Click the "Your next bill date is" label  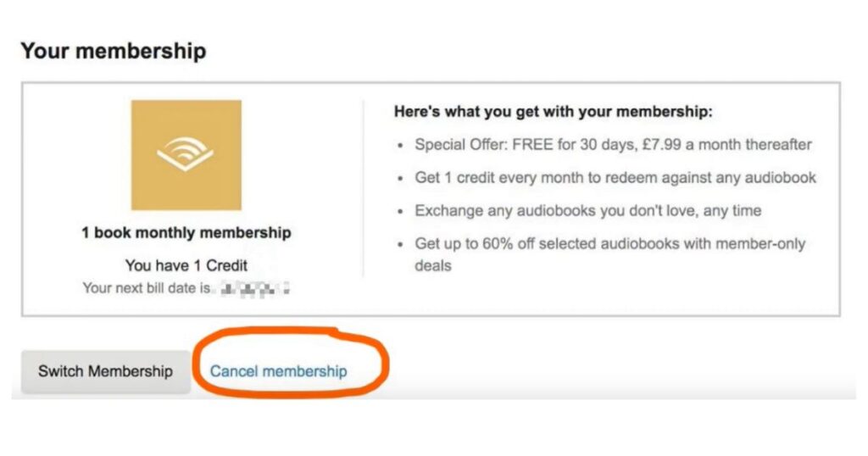point(145,288)
